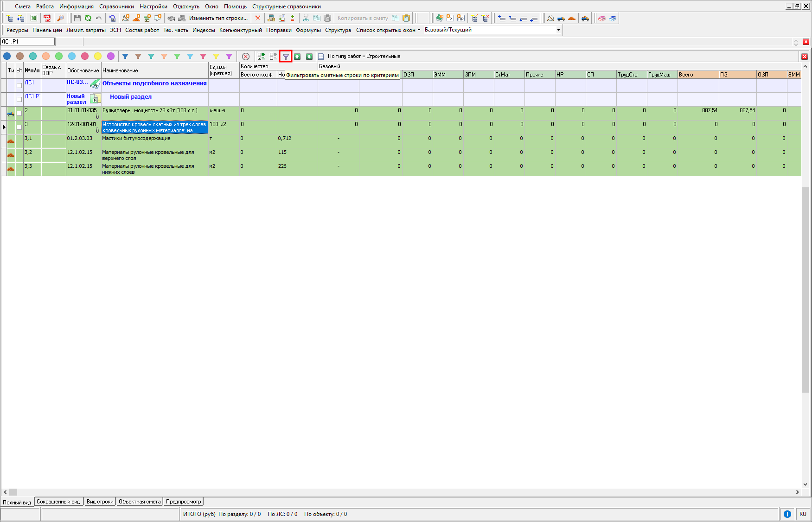Click the Excel export icon

34,18
